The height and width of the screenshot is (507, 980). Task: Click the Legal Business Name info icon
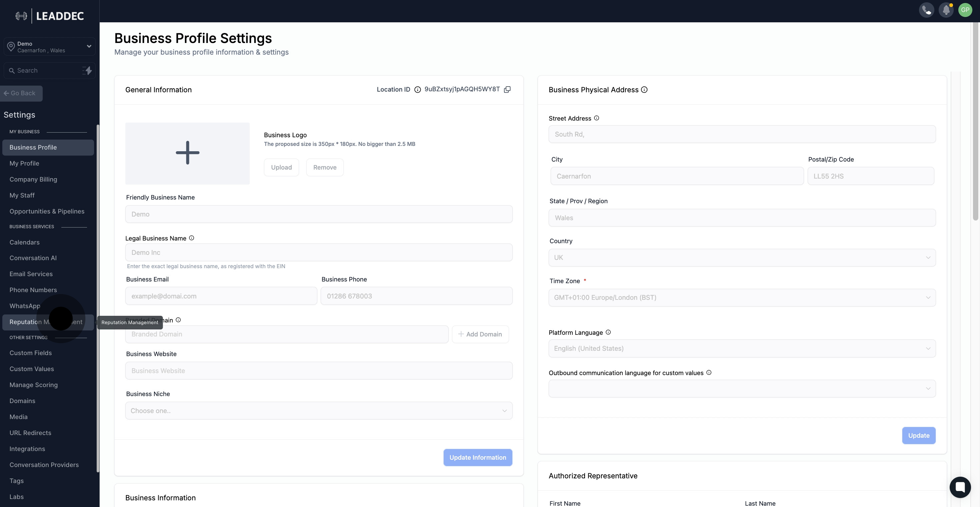tap(191, 238)
